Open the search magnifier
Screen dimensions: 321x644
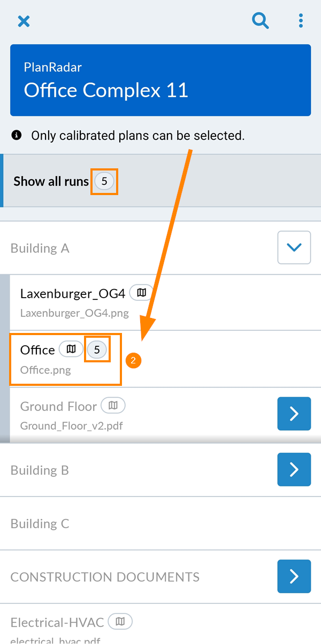click(x=261, y=21)
